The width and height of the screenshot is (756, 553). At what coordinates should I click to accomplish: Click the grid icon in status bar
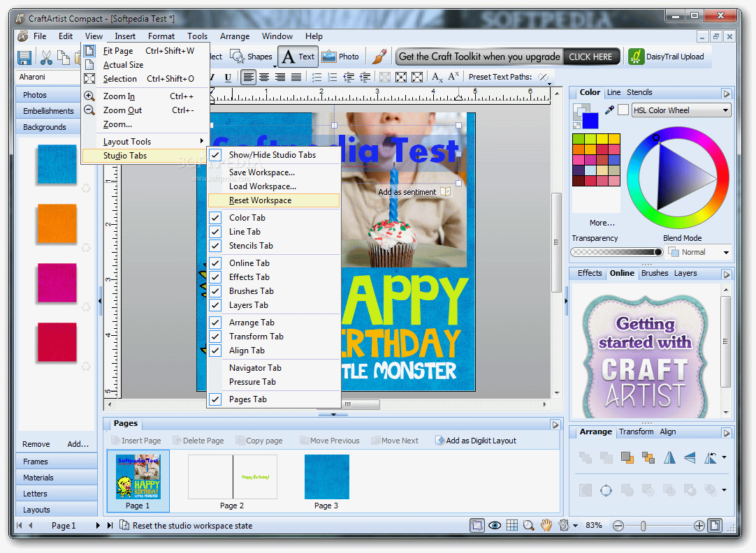[x=512, y=526]
